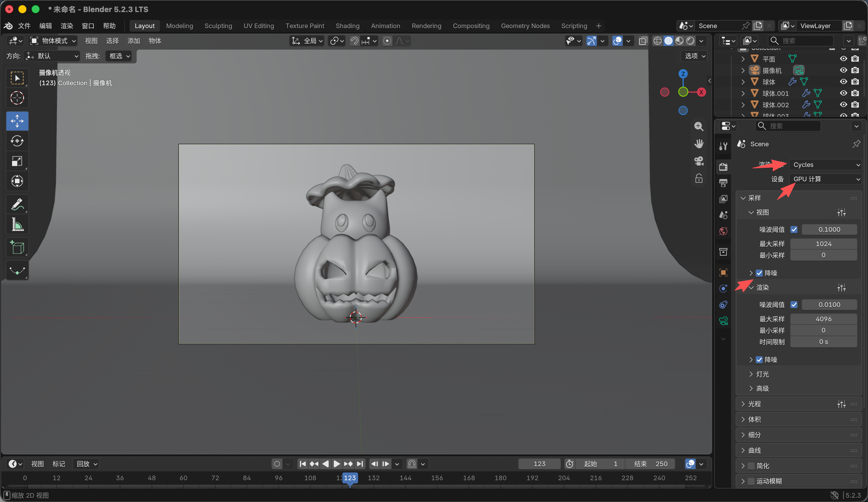Click the render 最大采样 4096 field
The width and height of the screenshot is (868, 502).
823,319
